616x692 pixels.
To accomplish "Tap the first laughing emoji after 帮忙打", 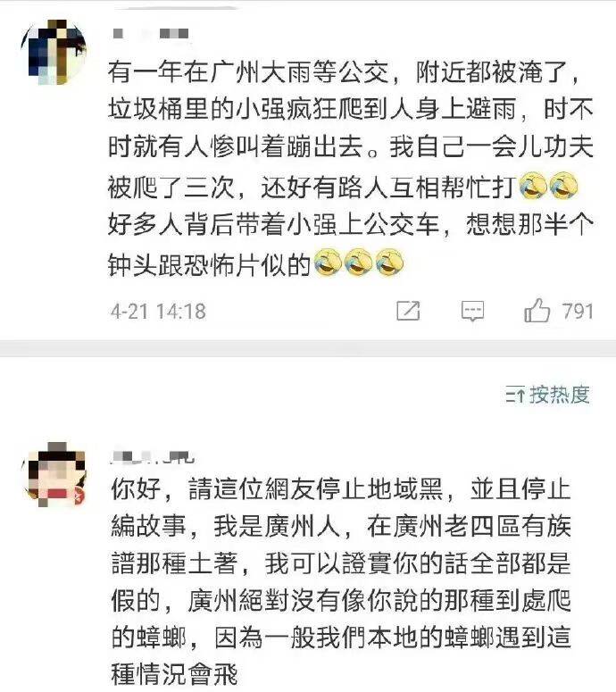I will coord(534,186).
